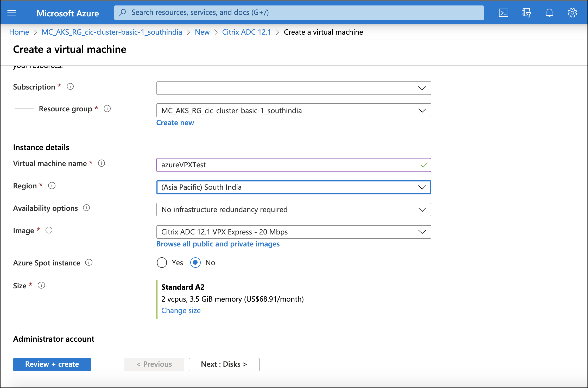Click Create new under Resource group
The image size is (588, 388).
pos(175,123)
